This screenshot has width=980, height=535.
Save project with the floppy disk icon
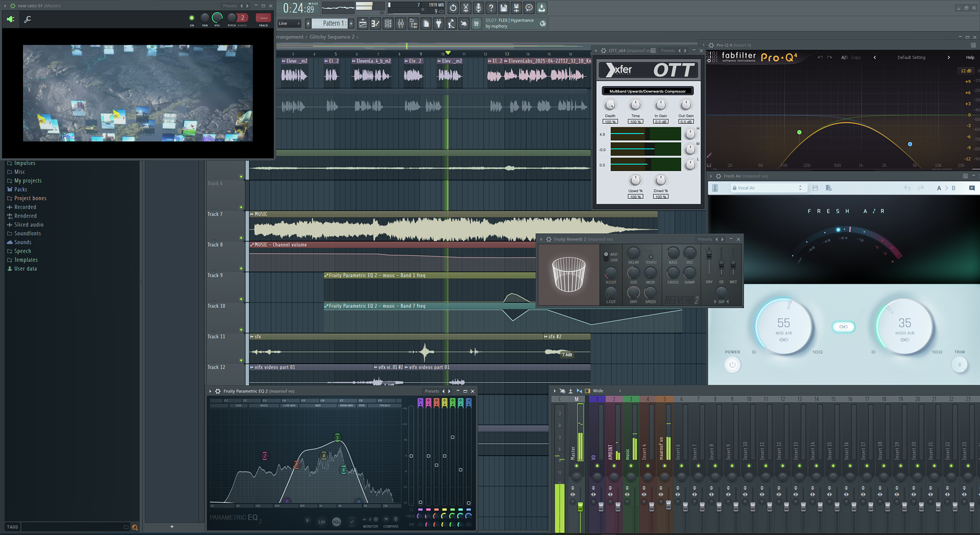[504, 8]
